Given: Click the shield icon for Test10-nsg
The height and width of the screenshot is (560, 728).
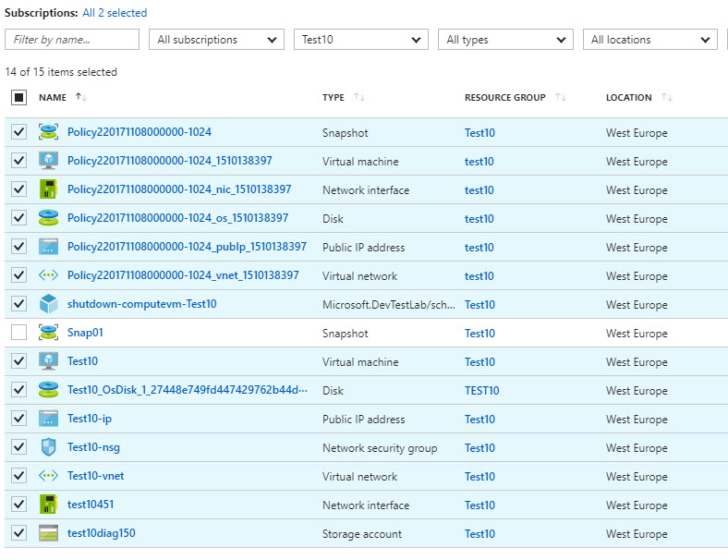Looking at the screenshot, I should [48, 447].
